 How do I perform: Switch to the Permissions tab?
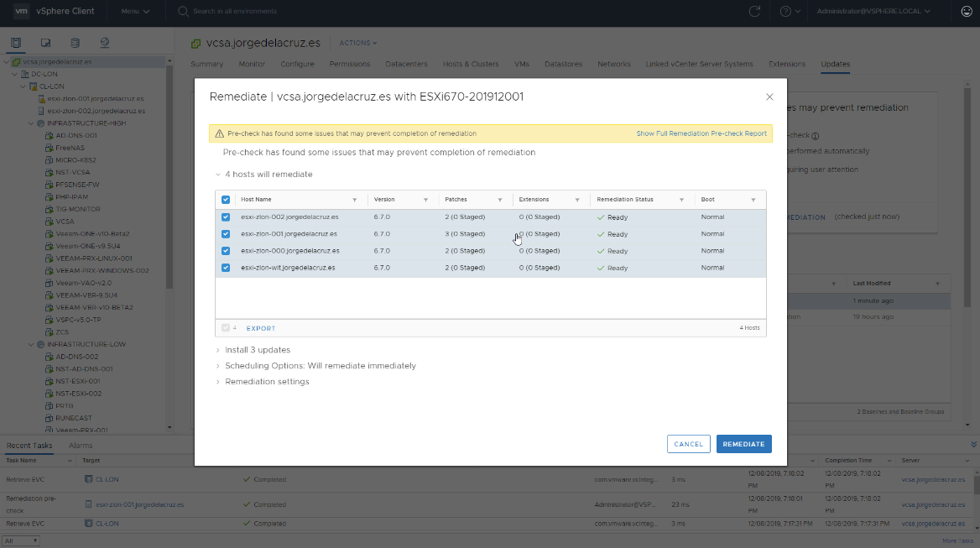[350, 65]
